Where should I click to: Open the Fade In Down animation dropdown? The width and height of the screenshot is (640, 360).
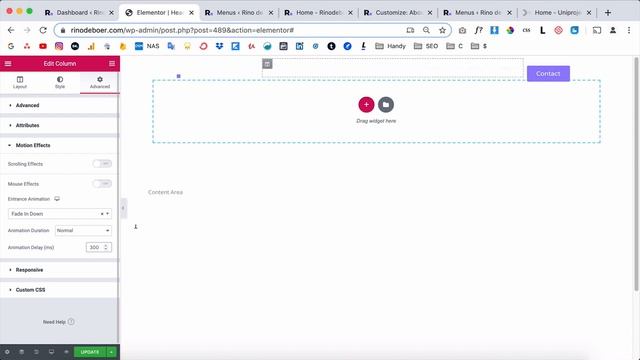[x=60, y=214]
